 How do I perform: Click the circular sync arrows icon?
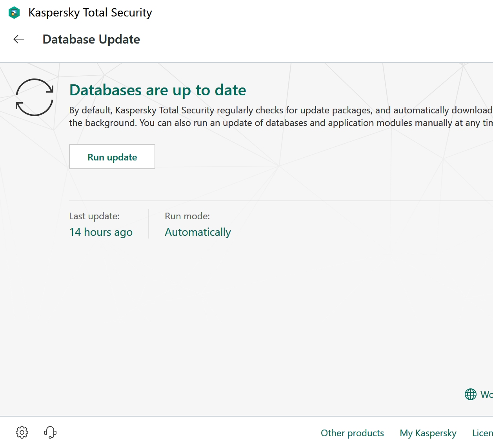(35, 97)
